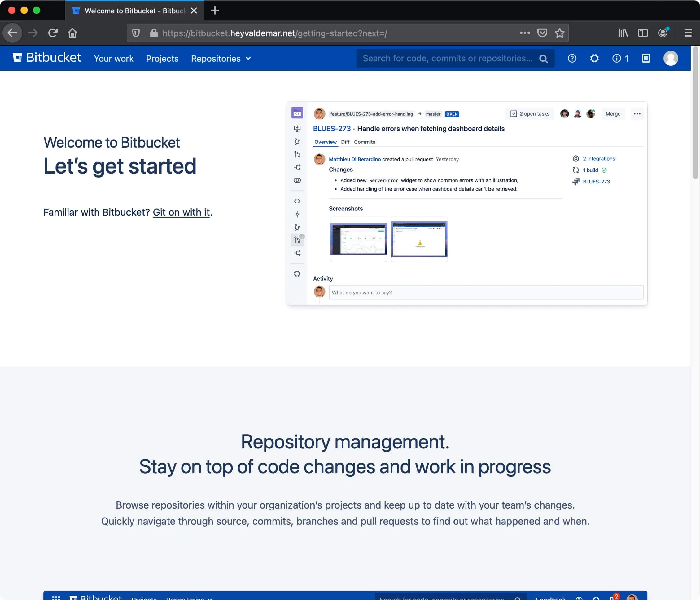Open BLUES-273 issue link in title
Screen dimensions: 700x600
tap(332, 128)
